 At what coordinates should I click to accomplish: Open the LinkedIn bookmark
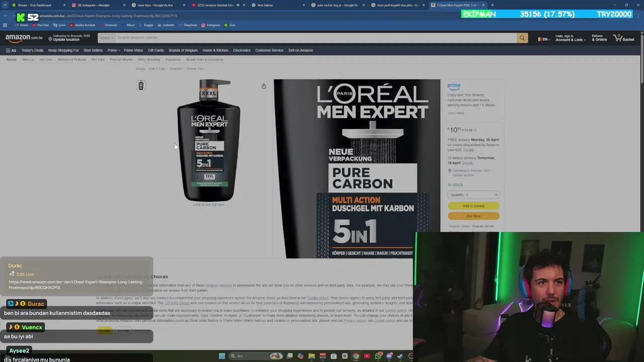tap(166, 25)
